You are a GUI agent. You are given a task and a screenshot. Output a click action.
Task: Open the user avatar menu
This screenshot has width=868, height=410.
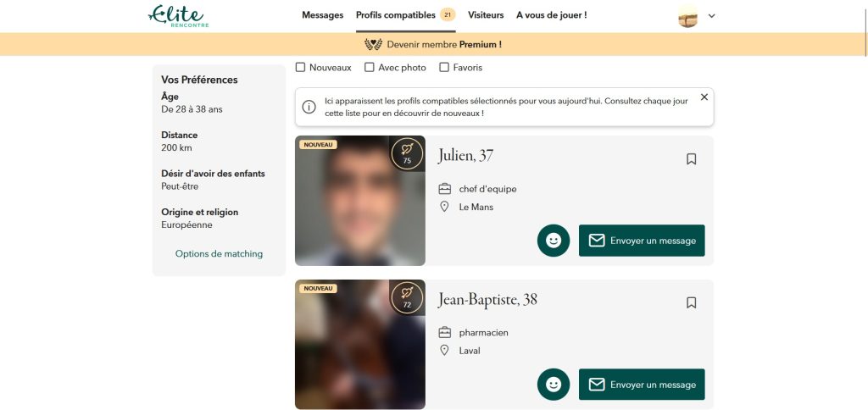[x=687, y=16]
